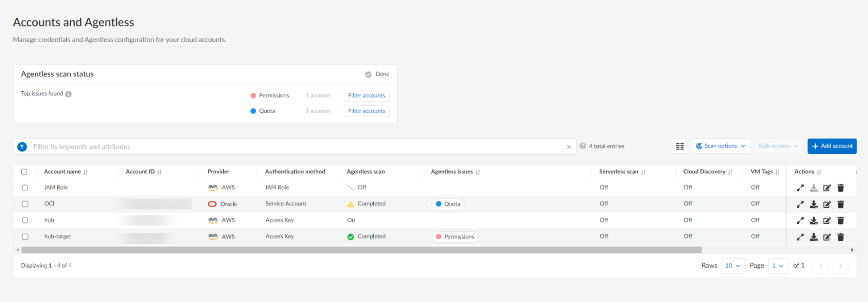Screen dimensions: 868x302
Task: Edit the hub-target account
Action: (x=827, y=237)
